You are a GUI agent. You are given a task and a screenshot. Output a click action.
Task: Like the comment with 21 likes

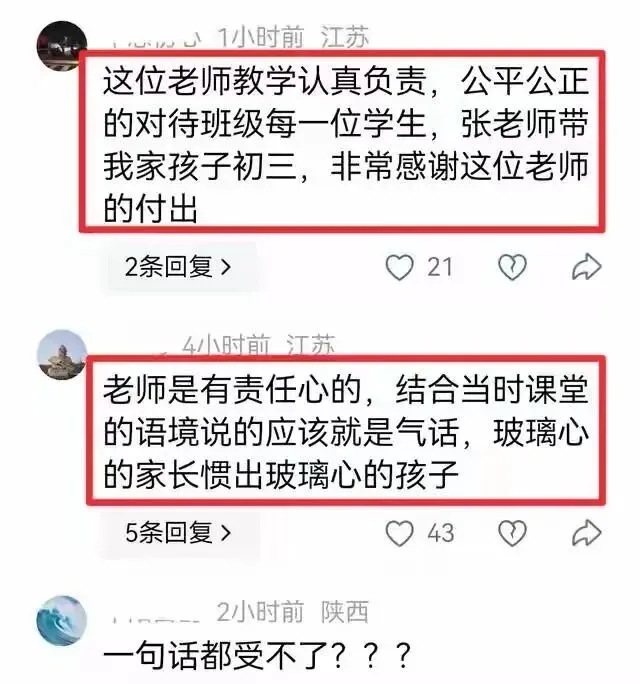tap(399, 267)
